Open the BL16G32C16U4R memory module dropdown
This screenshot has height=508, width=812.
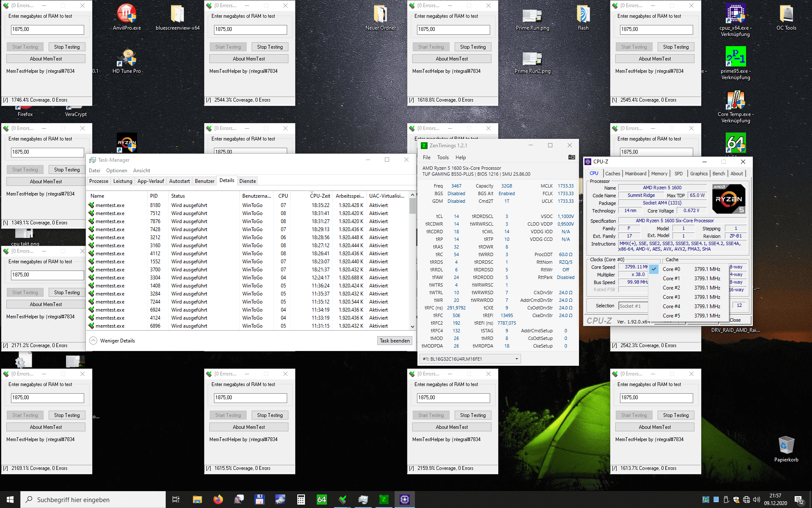coord(470,359)
